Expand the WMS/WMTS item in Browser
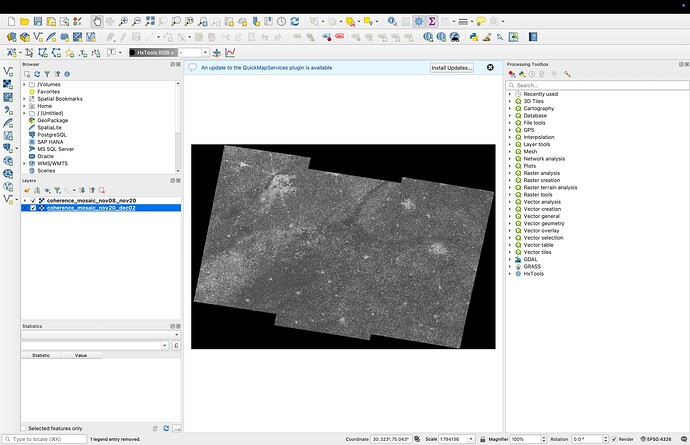690x445 pixels. click(24, 163)
